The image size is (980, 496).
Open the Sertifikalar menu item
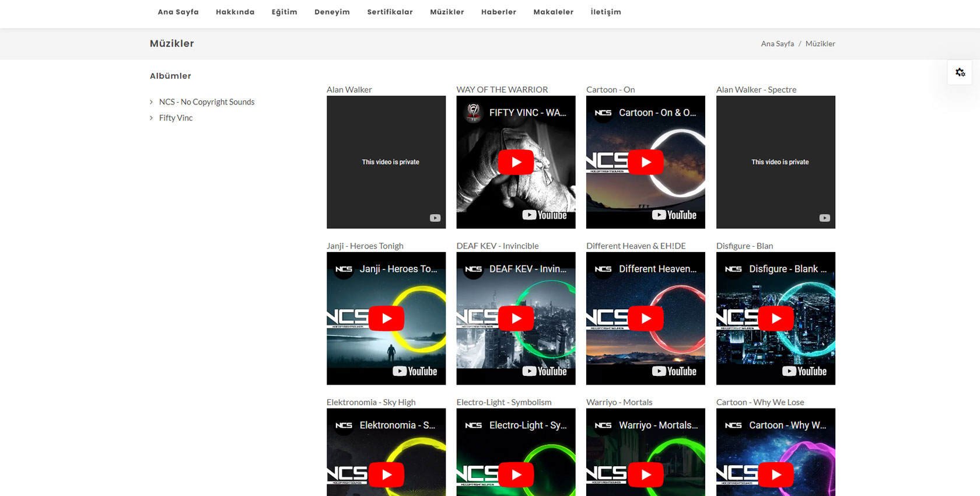click(x=390, y=12)
